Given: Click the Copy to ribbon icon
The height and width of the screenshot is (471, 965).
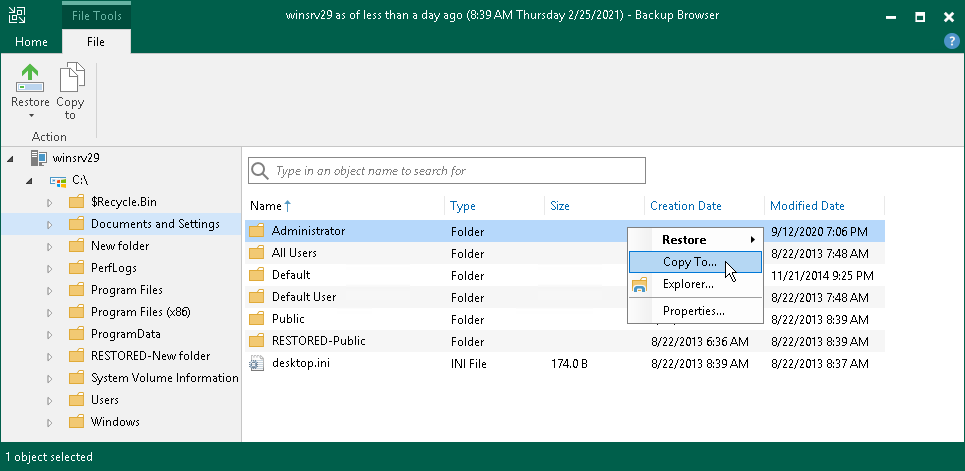Looking at the screenshot, I should 70,78.
